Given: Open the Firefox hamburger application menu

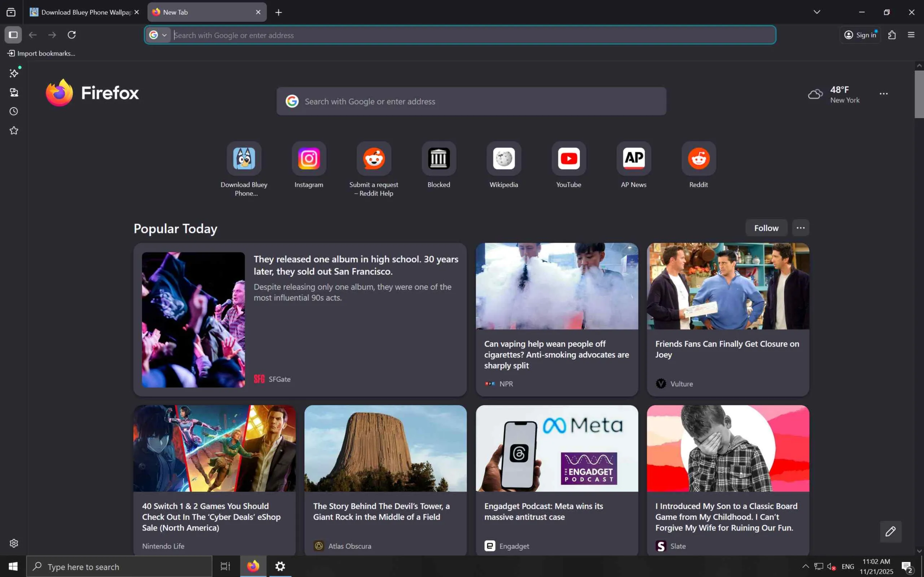Looking at the screenshot, I should point(911,35).
